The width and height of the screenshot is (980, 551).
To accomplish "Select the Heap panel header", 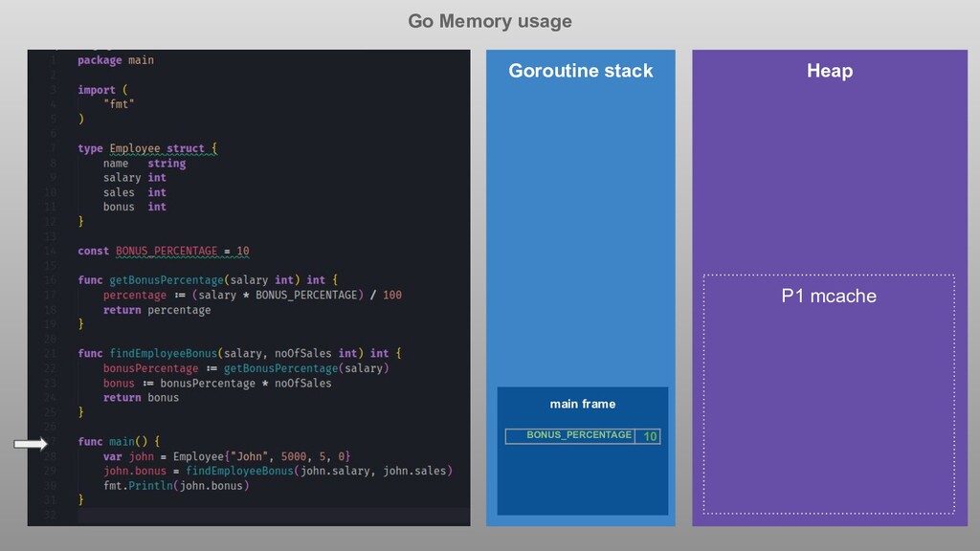I will click(827, 70).
